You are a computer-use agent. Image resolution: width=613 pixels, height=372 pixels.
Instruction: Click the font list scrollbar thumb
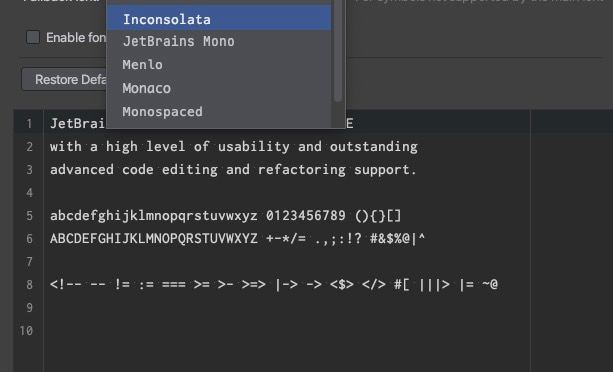click(x=338, y=51)
